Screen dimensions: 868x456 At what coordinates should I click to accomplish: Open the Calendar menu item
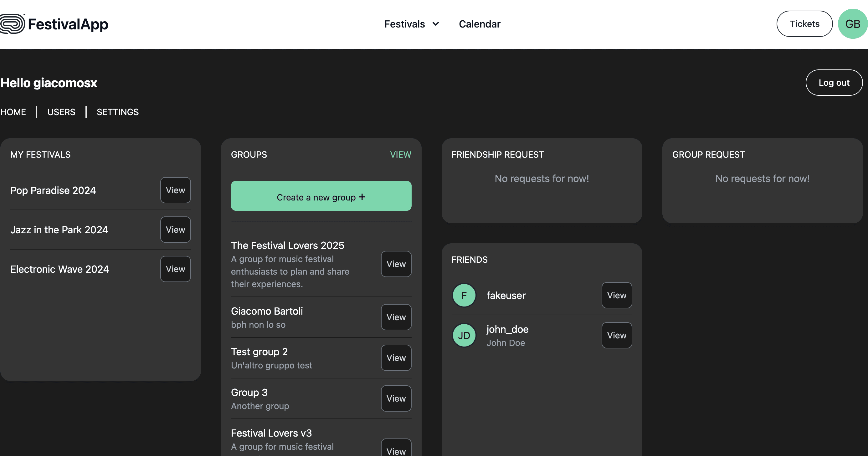(x=480, y=24)
